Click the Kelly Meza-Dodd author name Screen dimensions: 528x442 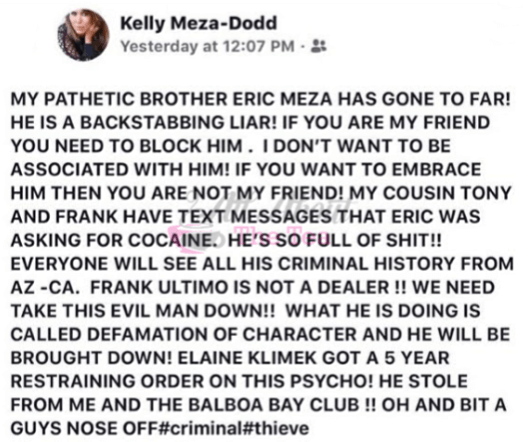pyautogui.click(x=199, y=24)
